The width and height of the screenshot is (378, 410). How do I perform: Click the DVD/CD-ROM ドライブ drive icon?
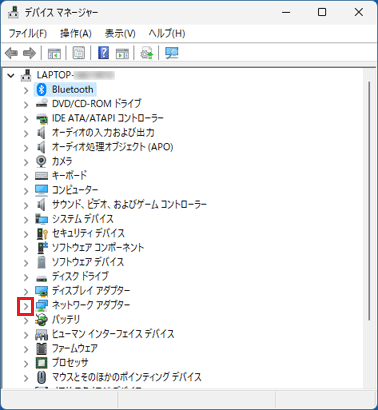(x=41, y=104)
